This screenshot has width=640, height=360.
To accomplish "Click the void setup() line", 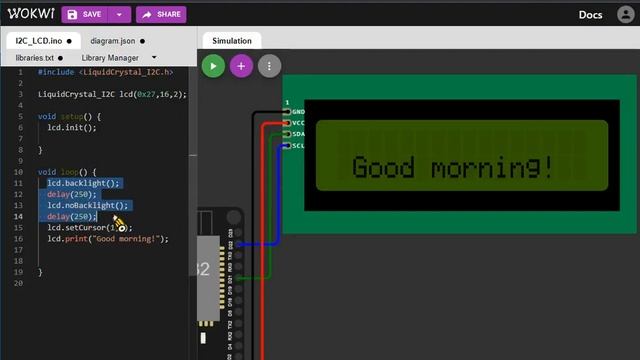I will point(69,116).
